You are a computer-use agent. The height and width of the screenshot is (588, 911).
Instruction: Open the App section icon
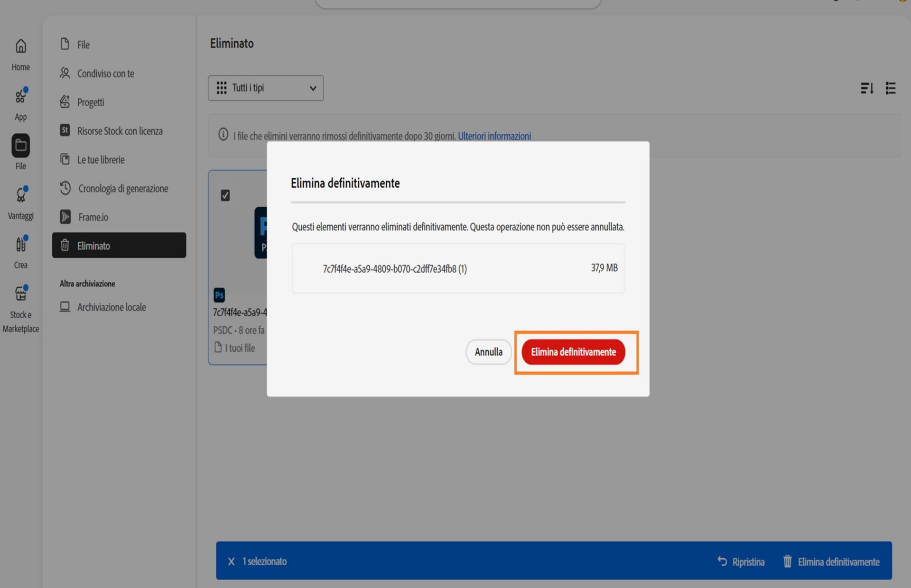click(20, 96)
